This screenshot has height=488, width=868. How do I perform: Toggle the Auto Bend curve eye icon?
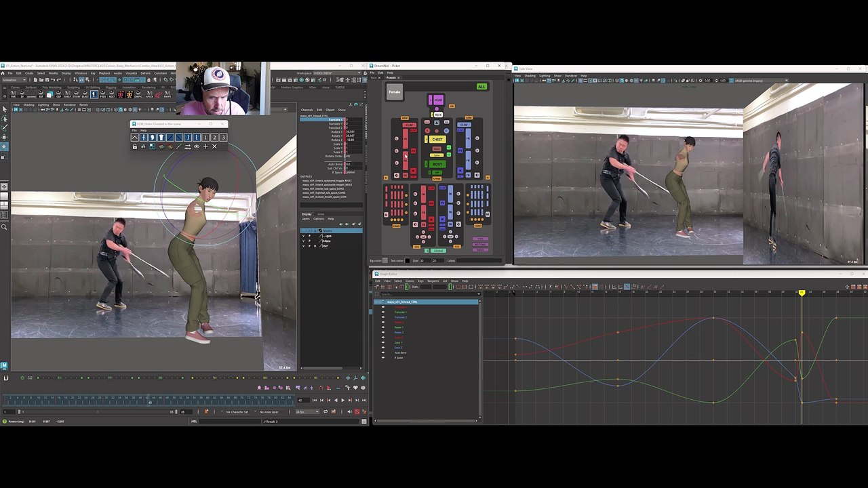pos(383,352)
